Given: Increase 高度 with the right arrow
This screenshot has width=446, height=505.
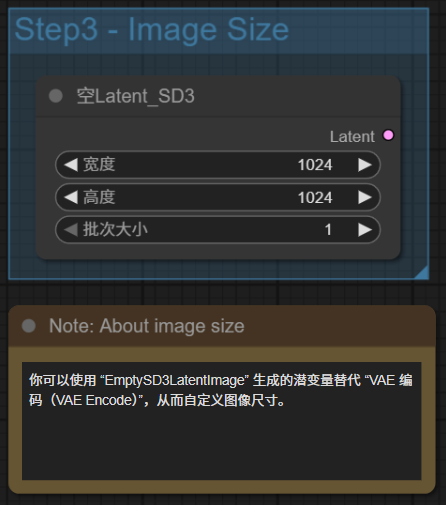Looking at the screenshot, I should click(x=365, y=197).
